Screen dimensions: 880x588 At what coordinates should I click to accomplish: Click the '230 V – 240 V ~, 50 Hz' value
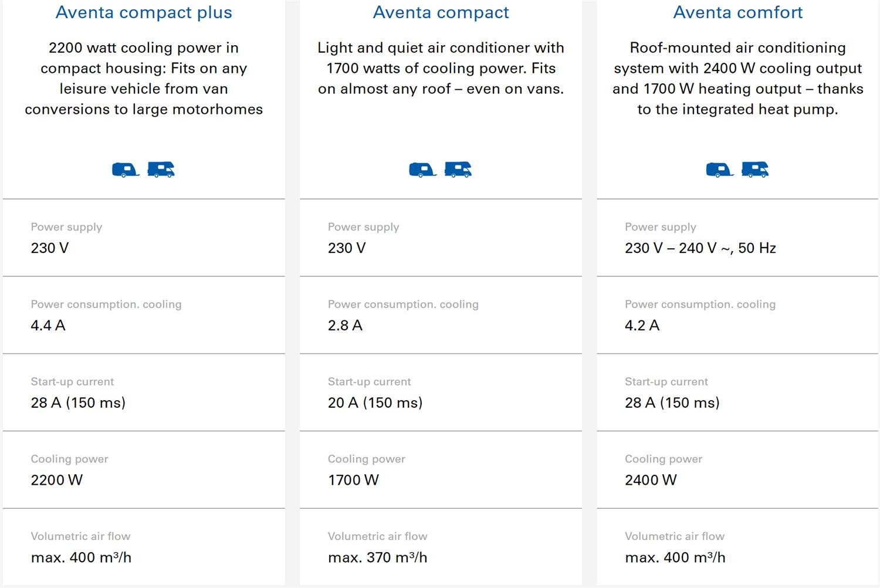(x=700, y=248)
